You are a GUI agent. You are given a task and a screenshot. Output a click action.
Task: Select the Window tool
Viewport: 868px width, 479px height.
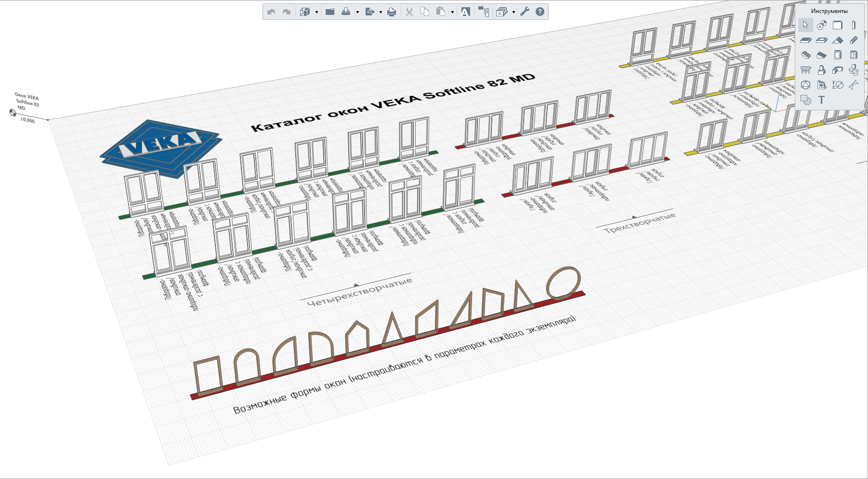854,55
